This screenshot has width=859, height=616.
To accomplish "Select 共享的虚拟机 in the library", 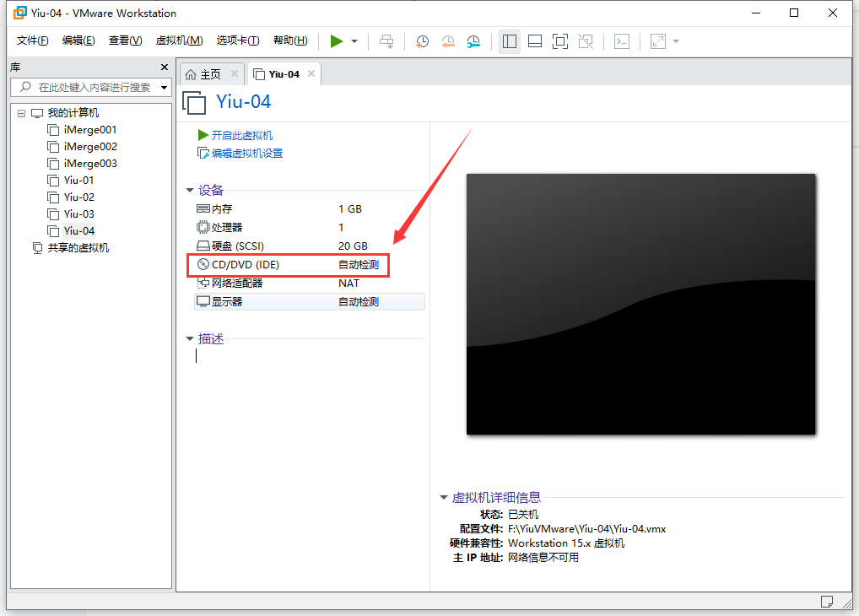I will pyautogui.click(x=71, y=248).
